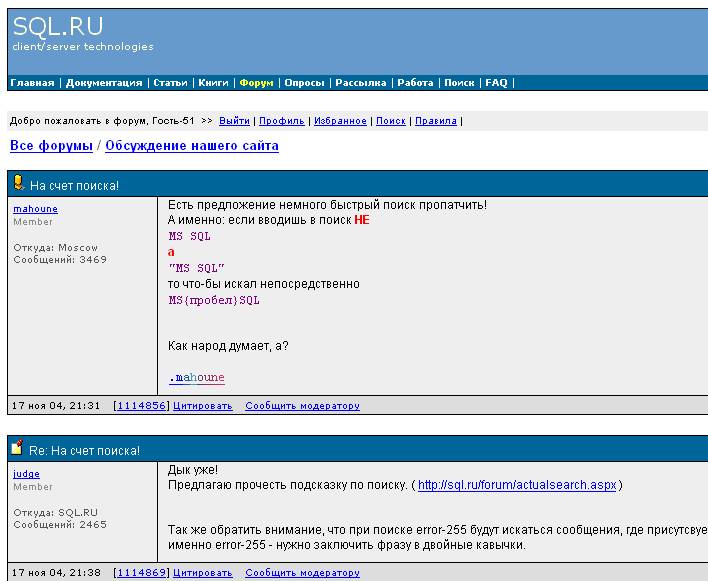Click the Выйти logout link
The height and width of the screenshot is (581, 708).
(x=234, y=121)
